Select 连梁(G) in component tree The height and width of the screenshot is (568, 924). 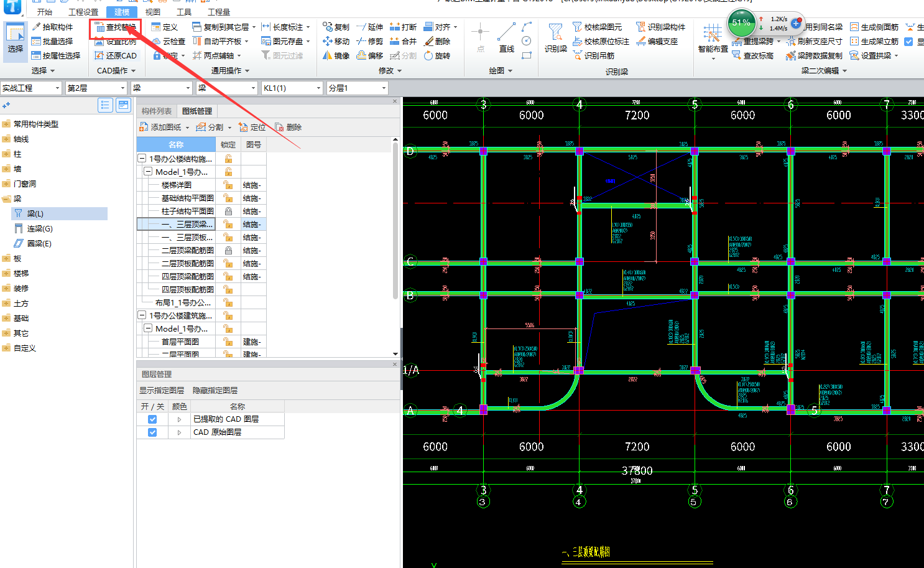(x=40, y=228)
